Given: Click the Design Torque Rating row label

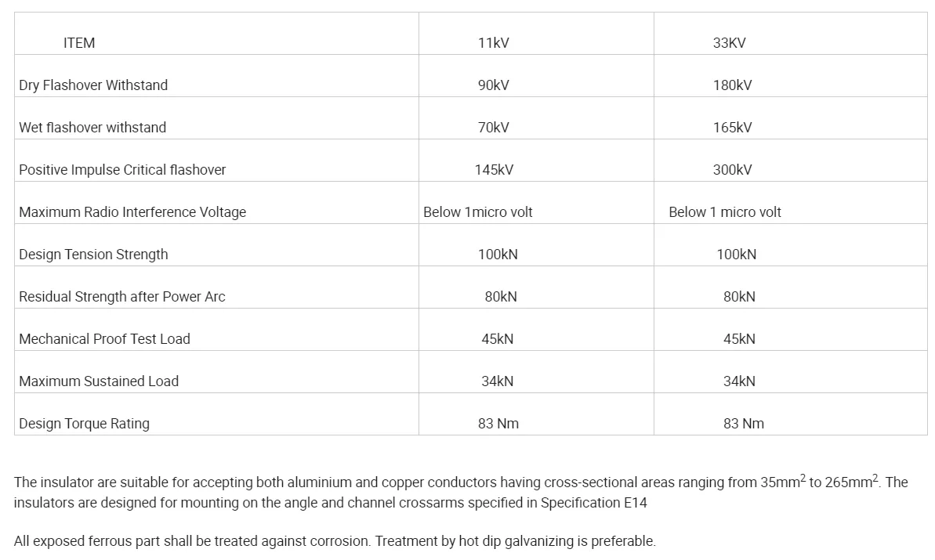Looking at the screenshot, I should coord(84,424).
